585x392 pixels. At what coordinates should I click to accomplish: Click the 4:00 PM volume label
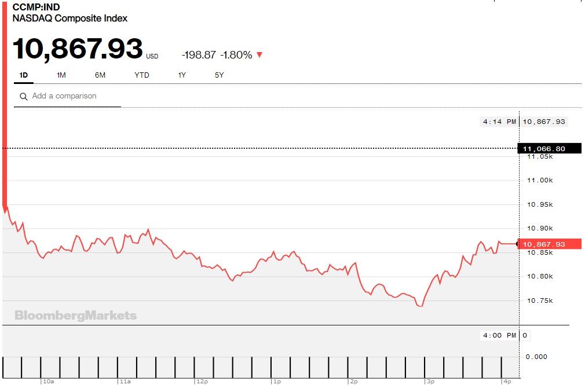pyautogui.click(x=499, y=335)
